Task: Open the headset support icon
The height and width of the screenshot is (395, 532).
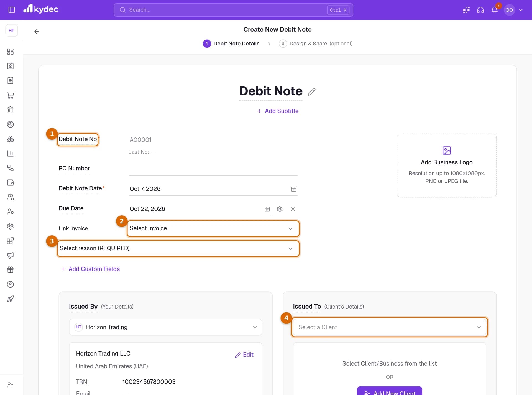Action: pos(480,10)
